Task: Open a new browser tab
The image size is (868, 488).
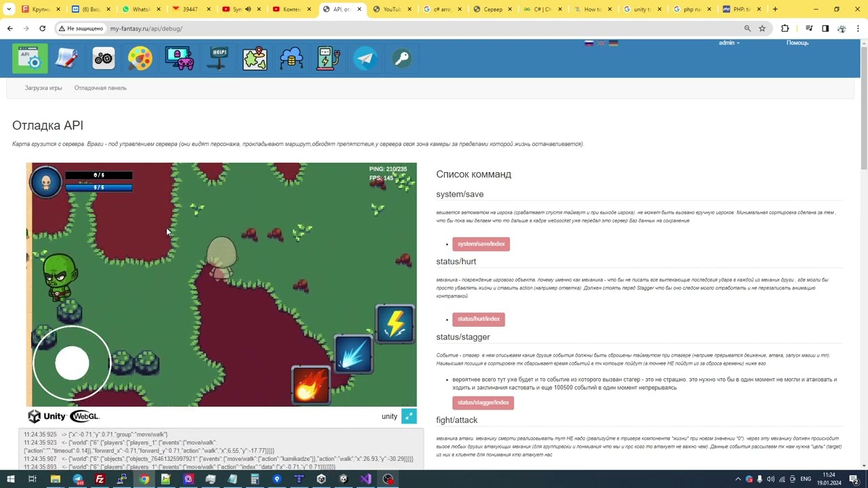Action: (x=775, y=9)
